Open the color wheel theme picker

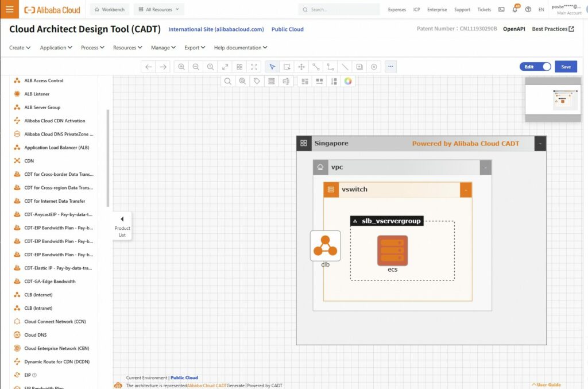click(348, 82)
